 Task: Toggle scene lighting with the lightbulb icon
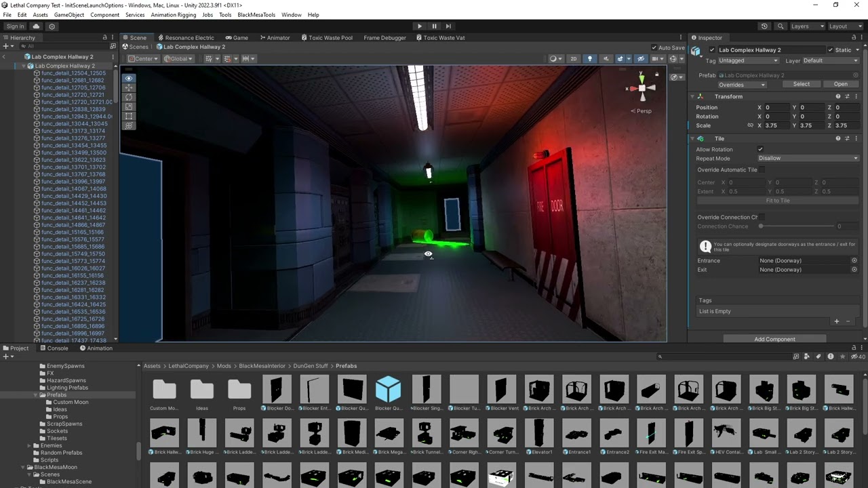point(590,59)
